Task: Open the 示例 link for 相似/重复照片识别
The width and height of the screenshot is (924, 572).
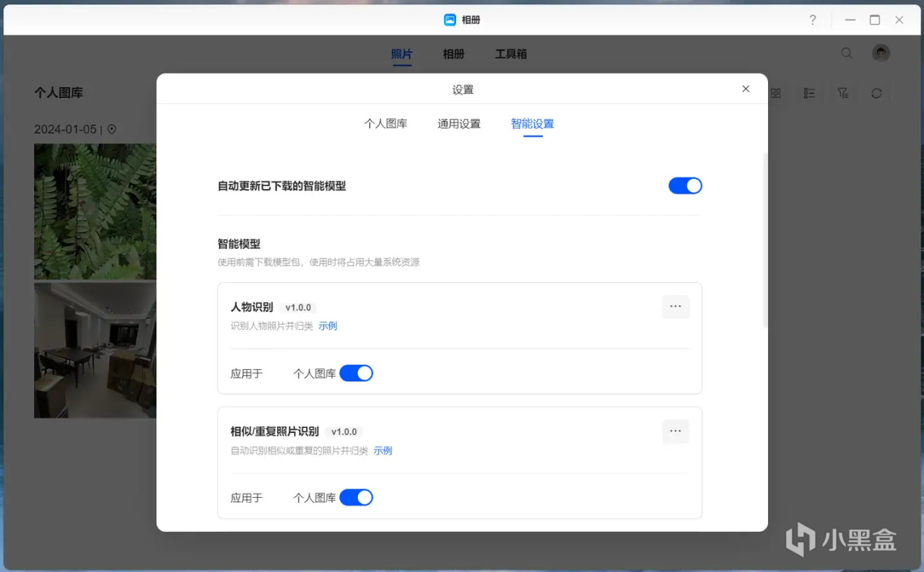Action: point(383,451)
